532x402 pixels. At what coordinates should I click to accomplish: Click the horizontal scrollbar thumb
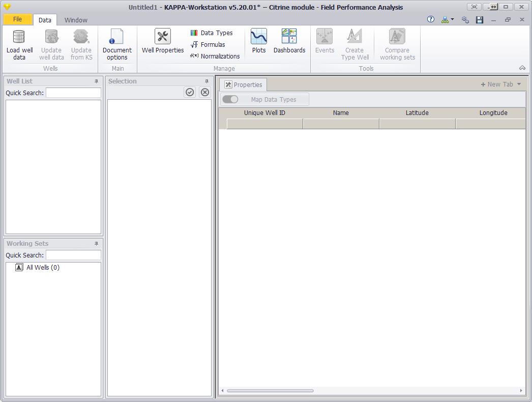pyautogui.click(x=270, y=390)
